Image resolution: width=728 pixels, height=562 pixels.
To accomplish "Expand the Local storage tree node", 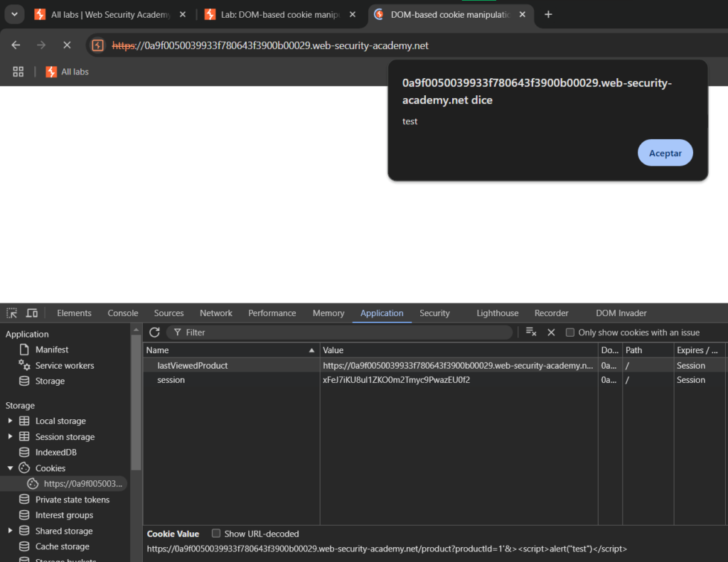I will (x=10, y=421).
